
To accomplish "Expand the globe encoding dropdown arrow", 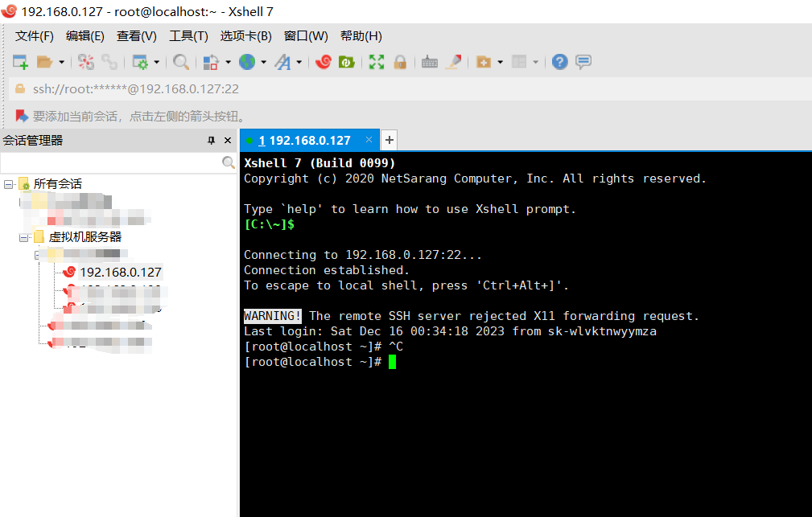I will click(x=264, y=62).
